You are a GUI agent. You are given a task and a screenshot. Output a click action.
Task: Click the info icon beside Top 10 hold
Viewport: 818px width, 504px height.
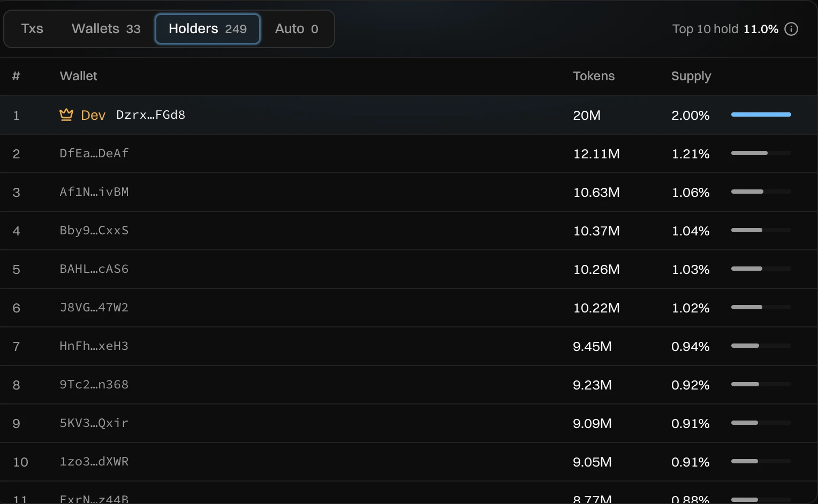point(791,29)
